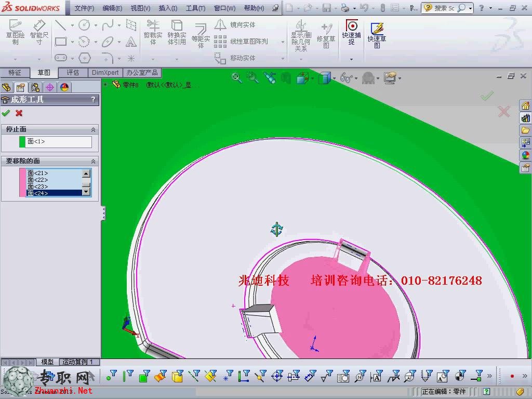Open the Rectangle tool dropdown arrow
This screenshot has width=532, height=399.
pos(72,42)
